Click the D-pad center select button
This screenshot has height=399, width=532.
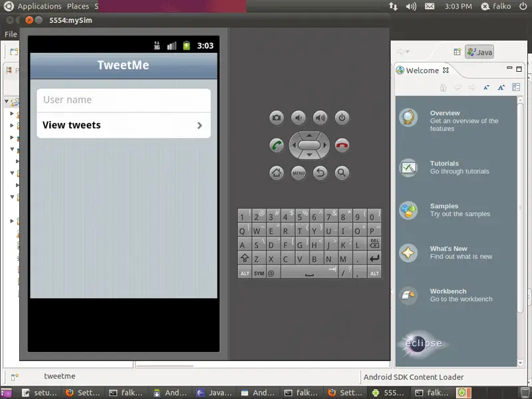point(309,145)
